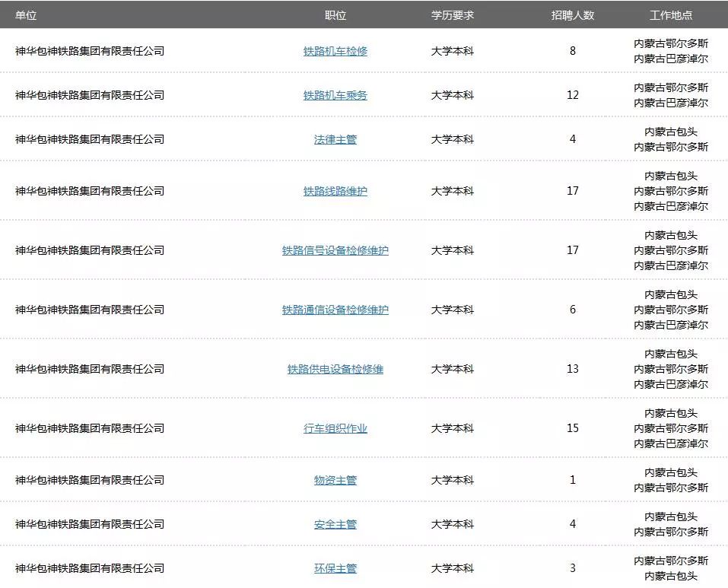Click the 招聘人数 column header
The image size is (728, 588).
tap(573, 15)
